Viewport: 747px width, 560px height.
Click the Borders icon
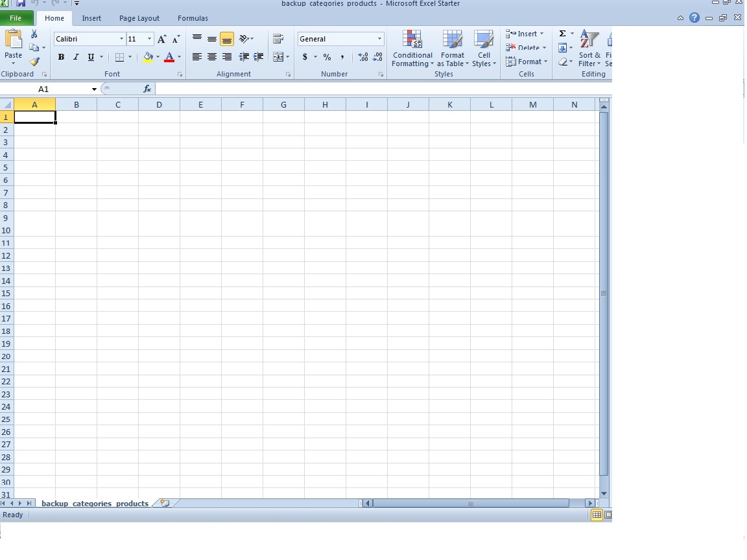[119, 57]
